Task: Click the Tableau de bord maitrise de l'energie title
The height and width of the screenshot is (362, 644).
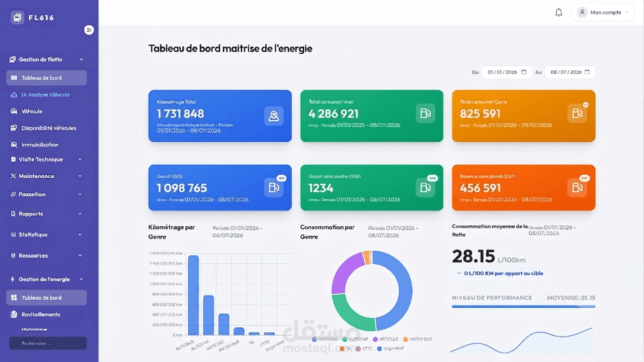Action: point(230,49)
